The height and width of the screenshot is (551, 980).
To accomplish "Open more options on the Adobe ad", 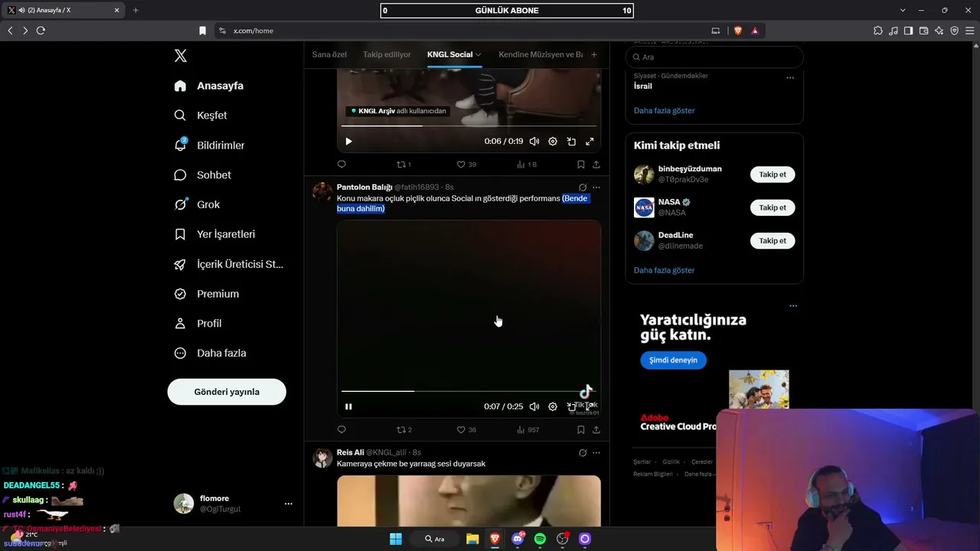I will pos(793,306).
